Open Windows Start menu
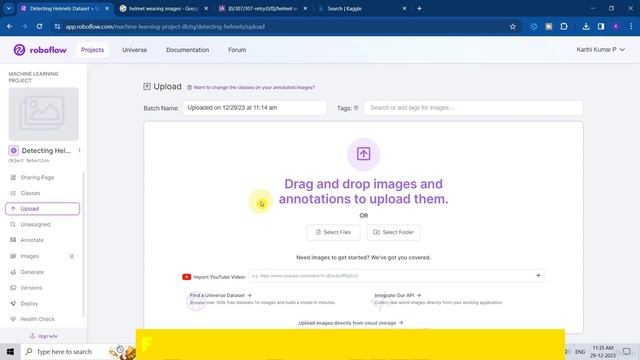This screenshot has height=360, width=640. (10, 351)
